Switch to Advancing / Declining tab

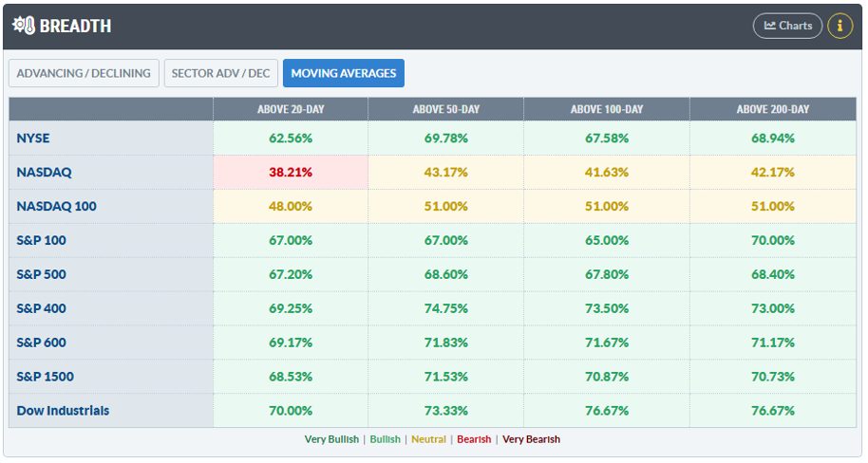click(x=84, y=73)
